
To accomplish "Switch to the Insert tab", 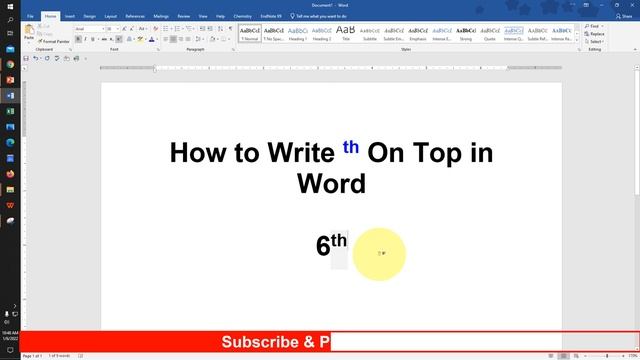I will point(70,16).
